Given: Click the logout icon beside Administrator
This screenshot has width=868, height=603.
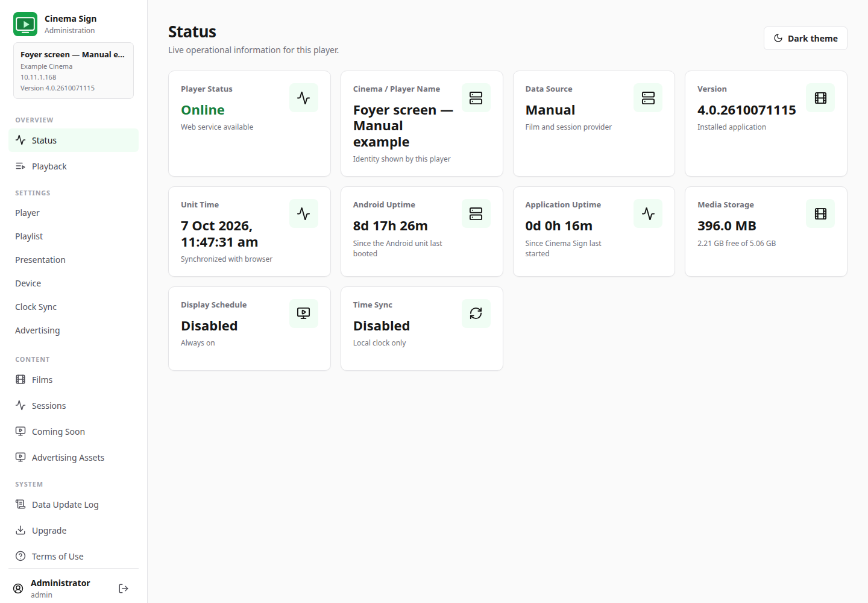Looking at the screenshot, I should click(x=124, y=589).
